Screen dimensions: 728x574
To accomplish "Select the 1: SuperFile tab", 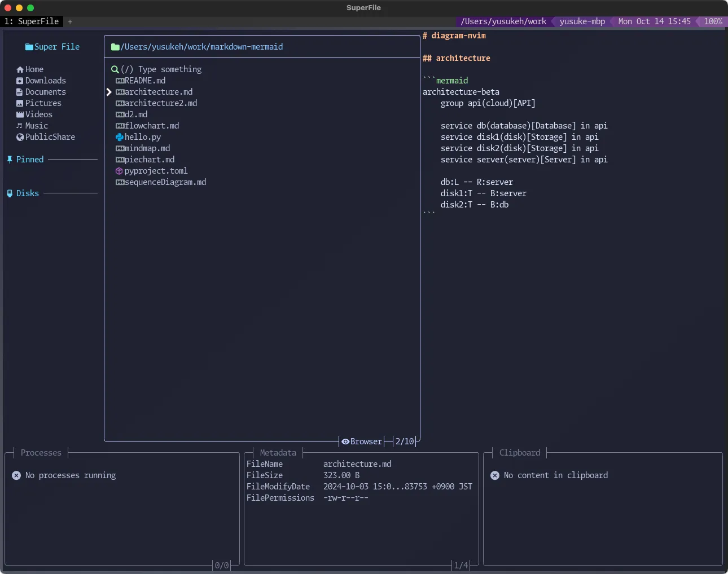I will tap(32, 21).
